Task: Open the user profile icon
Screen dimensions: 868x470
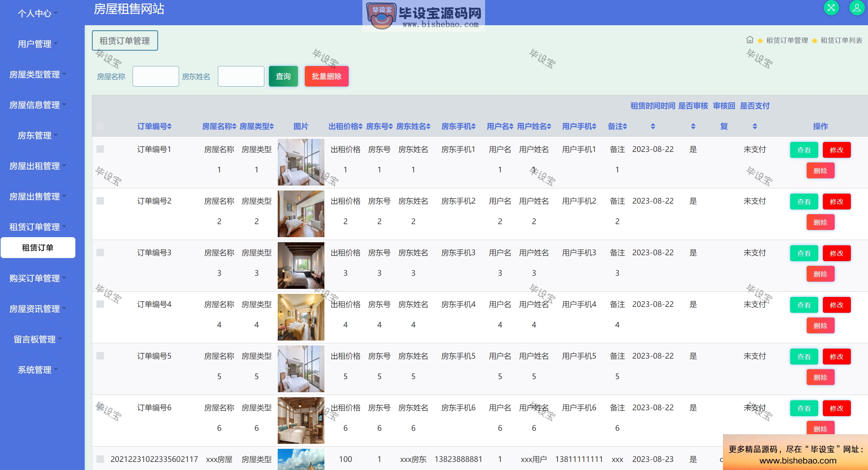Action: coord(856,8)
